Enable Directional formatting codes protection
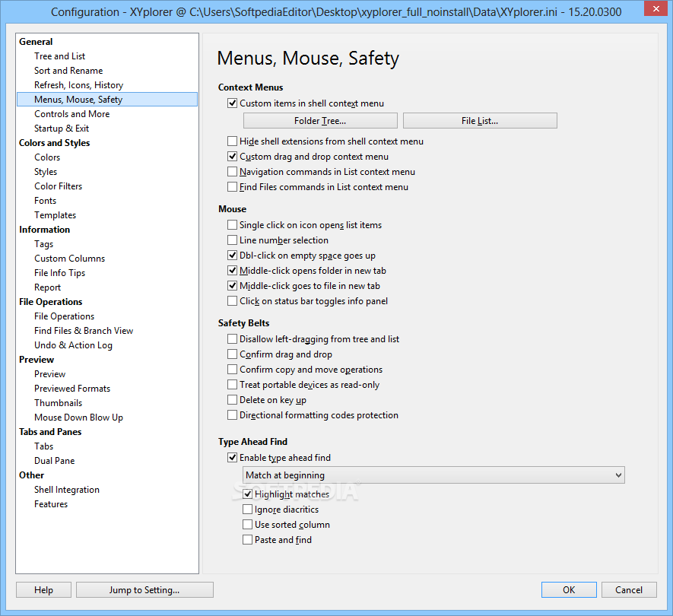Viewport: 673px width, 616px height. tap(232, 415)
